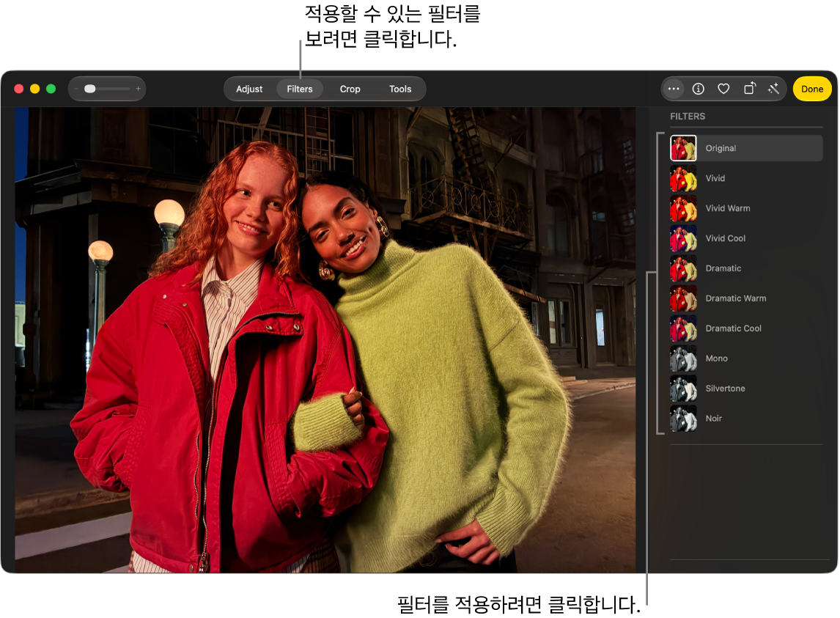The height and width of the screenshot is (618, 840).
Task: Apply the Dramatic Warm filter thumbnail
Action: (x=683, y=298)
